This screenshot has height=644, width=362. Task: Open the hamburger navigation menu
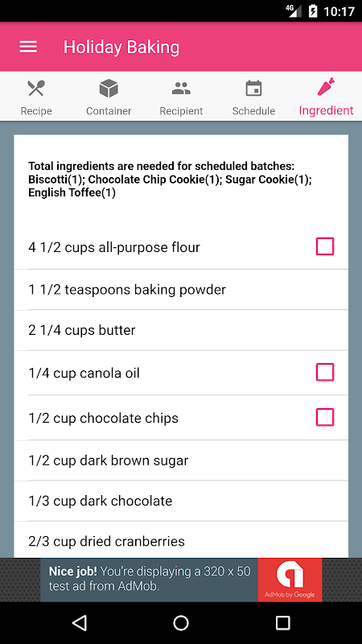coord(28,47)
